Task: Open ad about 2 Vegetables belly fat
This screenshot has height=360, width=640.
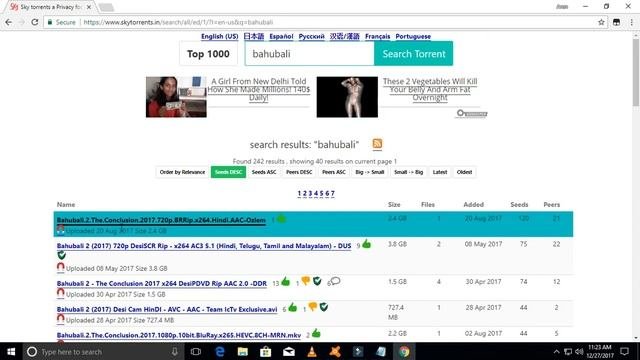Action: 430,89
